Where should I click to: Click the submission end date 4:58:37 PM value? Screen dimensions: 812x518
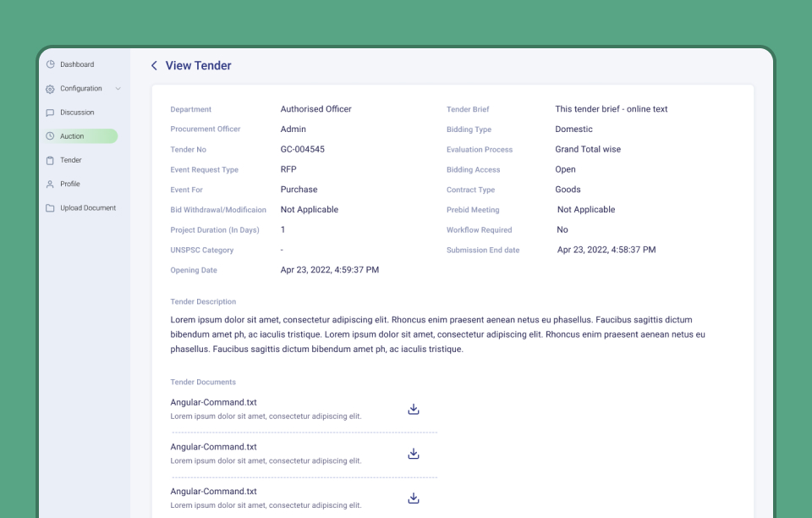click(606, 250)
